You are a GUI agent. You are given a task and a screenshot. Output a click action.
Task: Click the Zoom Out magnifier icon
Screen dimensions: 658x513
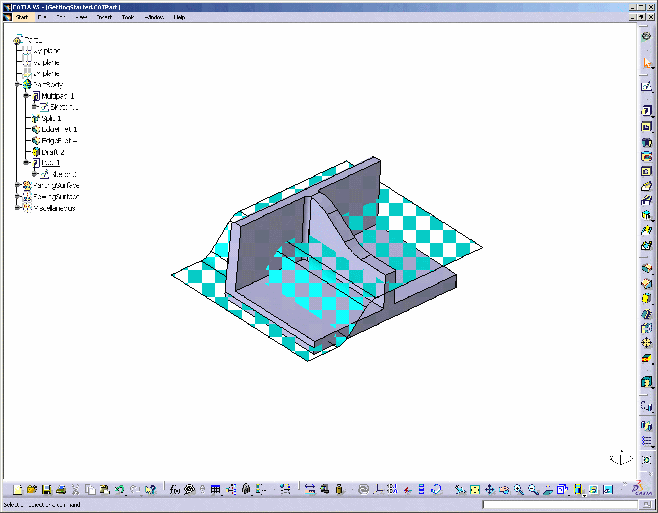coord(533,490)
